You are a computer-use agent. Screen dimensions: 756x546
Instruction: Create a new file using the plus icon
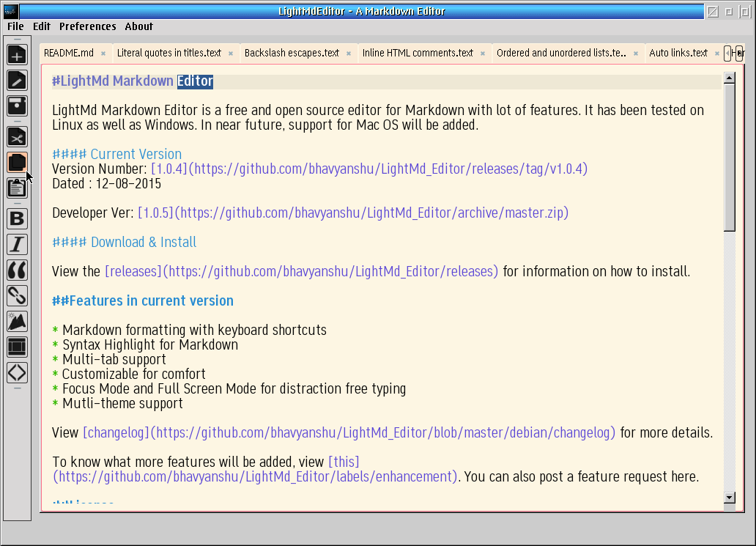16,54
